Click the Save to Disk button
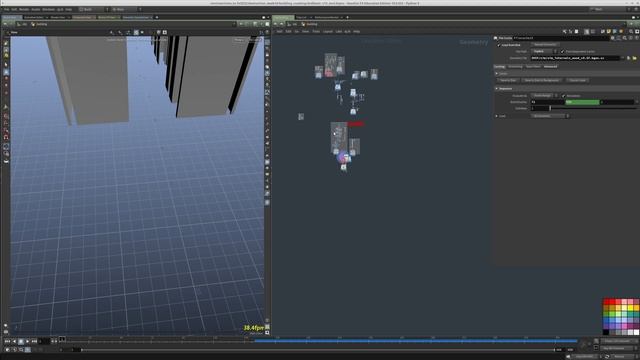Viewport: 640px width, 360px height. tap(508, 80)
